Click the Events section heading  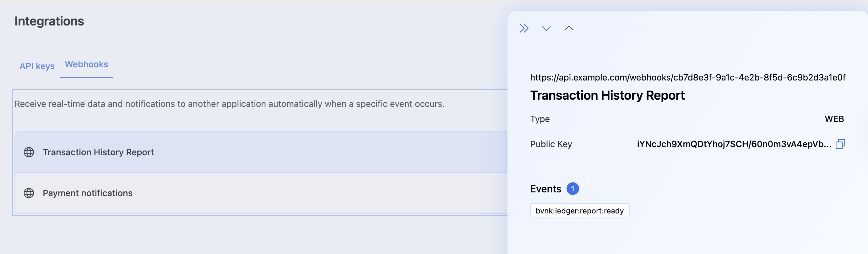point(545,189)
